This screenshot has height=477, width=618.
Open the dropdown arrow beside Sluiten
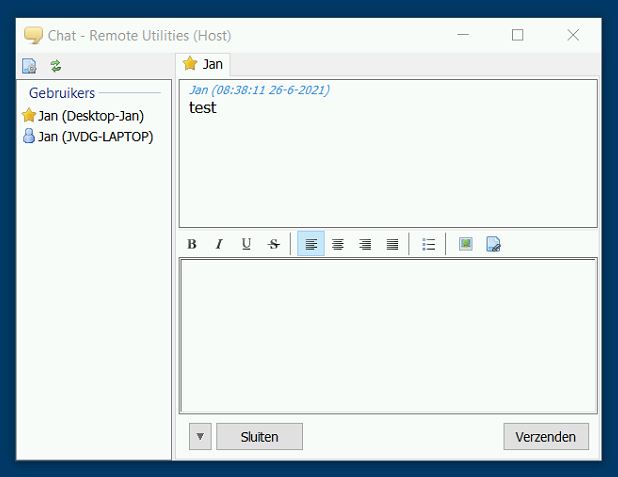click(200, 436)
